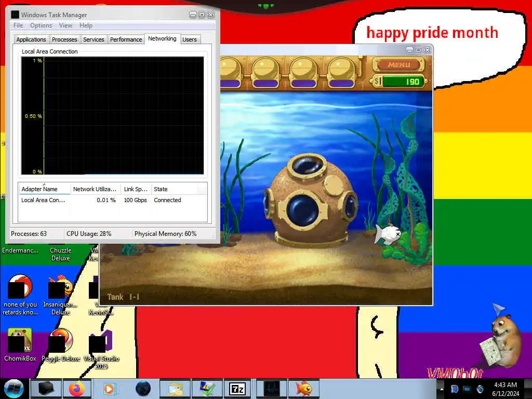The height and width of the screenshot is (399, 532).
Task: Sort by Adapter Name column header
Action: pyautogui.click(x=44, y=189)
